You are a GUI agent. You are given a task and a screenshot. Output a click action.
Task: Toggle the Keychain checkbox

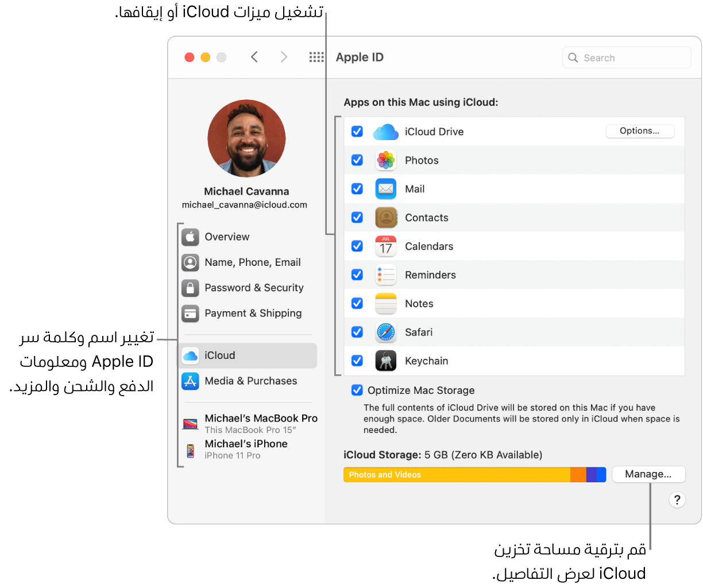coord(357,361)
